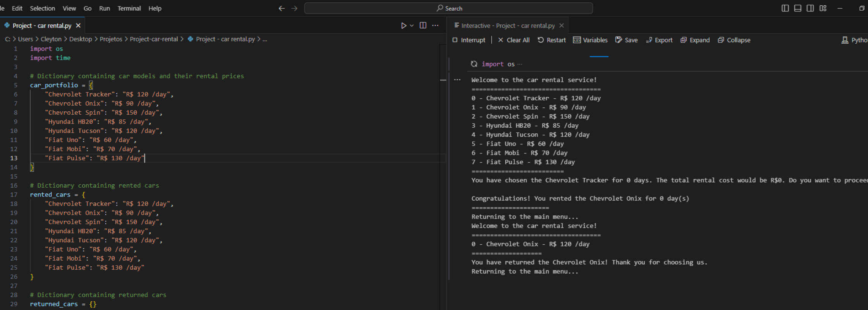The image size is (868, 310).
Task: Open the Variables viewer
Action: click(590, 40)
